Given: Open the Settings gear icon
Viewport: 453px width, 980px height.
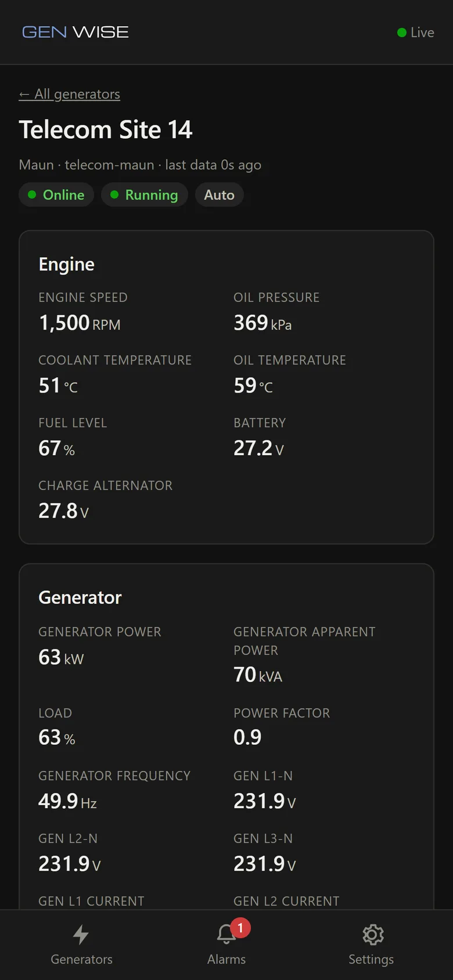Looking at the screenshot, I should [x=373, y=934].
